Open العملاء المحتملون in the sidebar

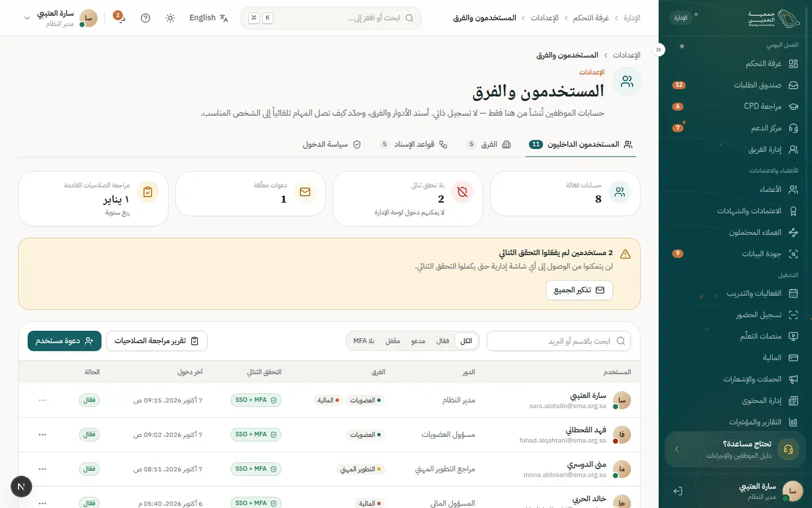pyautogui.click(x=735, y=233)
